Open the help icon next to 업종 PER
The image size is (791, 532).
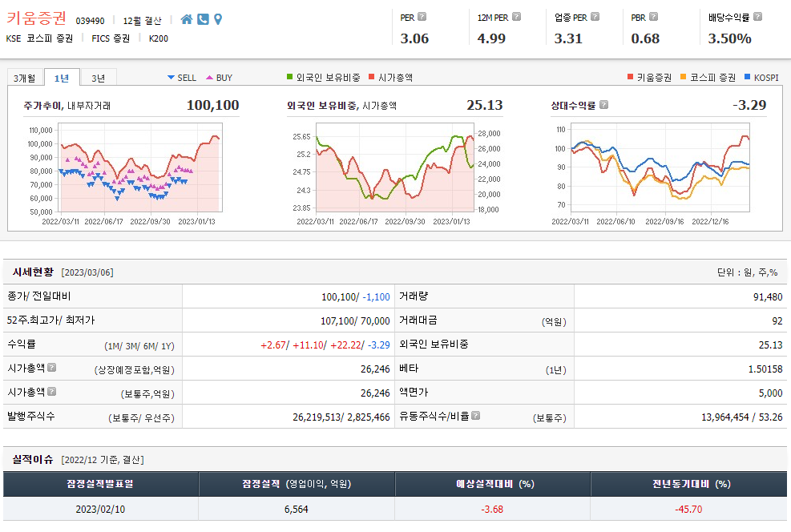[595, 17]
